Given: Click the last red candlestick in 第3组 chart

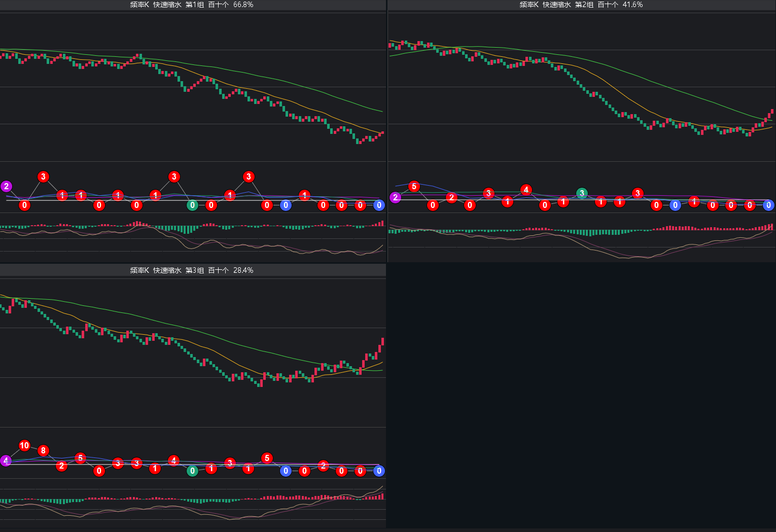Looking at the screenshot, I should (382, 341).
